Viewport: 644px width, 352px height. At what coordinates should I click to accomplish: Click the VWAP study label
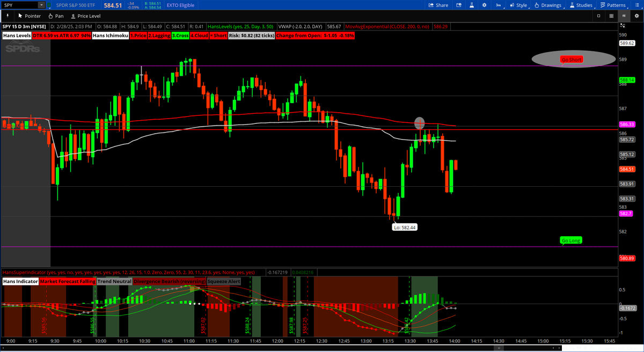(299, 26)
